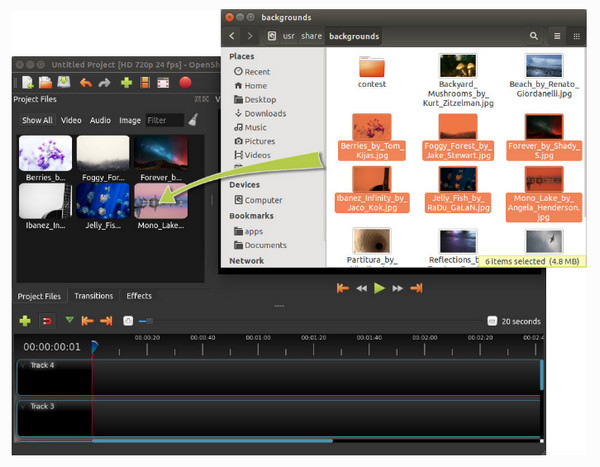Switch to the Transitions tab

tap(94, 296)
